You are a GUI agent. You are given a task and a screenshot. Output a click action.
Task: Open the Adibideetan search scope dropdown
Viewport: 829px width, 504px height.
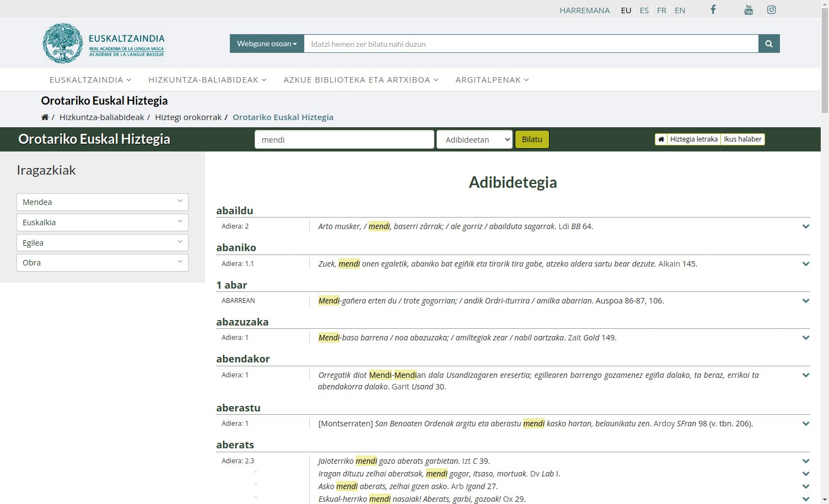pyautogui.click(x=475, y=139)
